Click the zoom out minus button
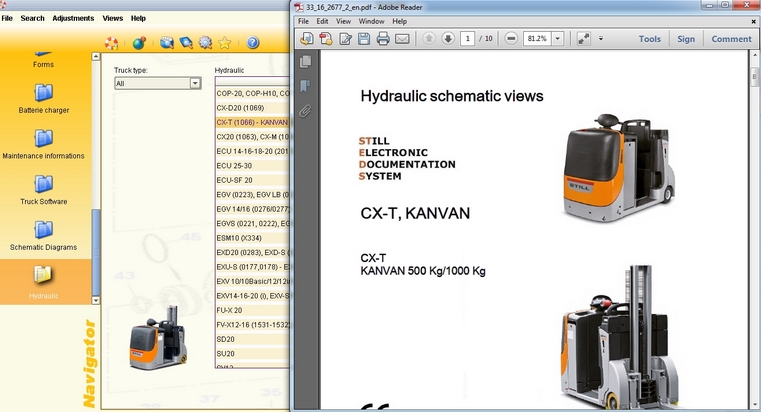Viewport: 761px width, 412px height. pyautogui.click(x=511, y=38)
